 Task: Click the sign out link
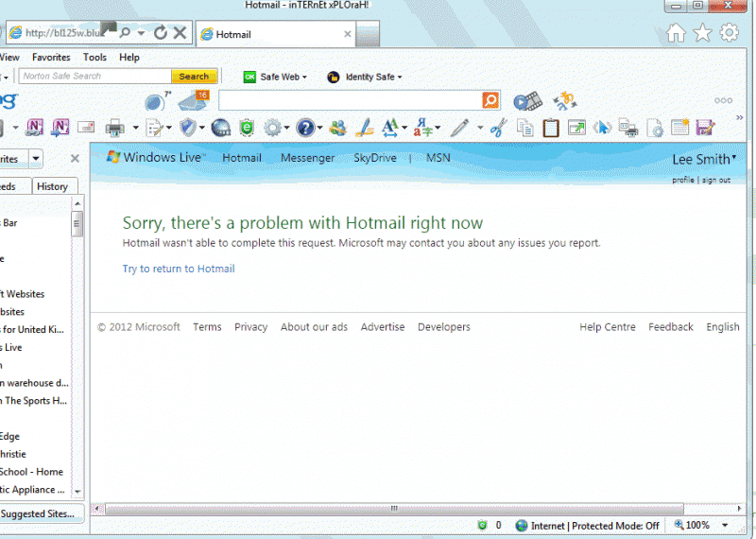[716, 180]
